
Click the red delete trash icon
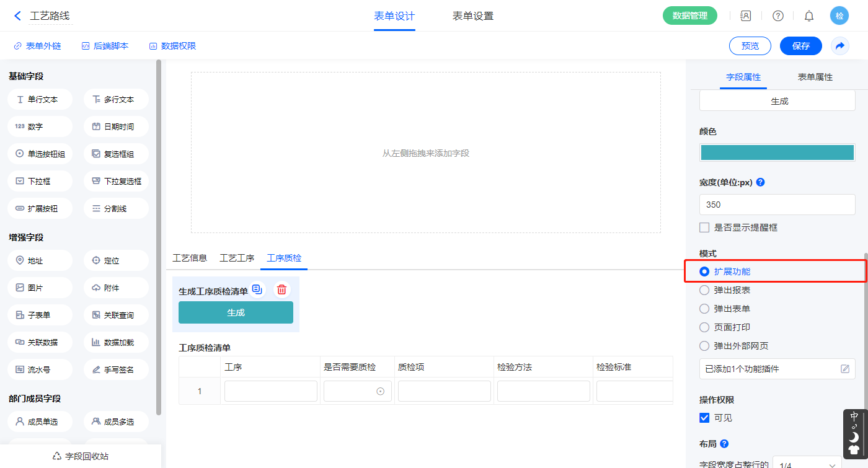tap(281, 289)
